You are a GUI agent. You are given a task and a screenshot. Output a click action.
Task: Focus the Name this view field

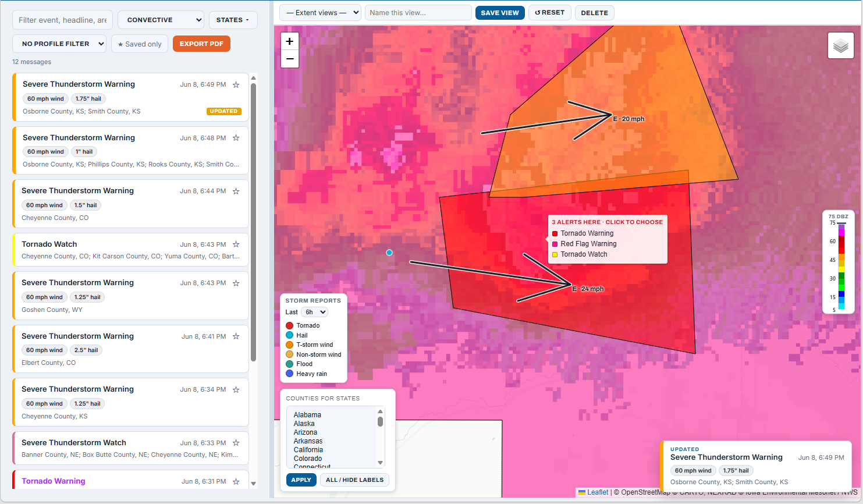click(418, 12)
